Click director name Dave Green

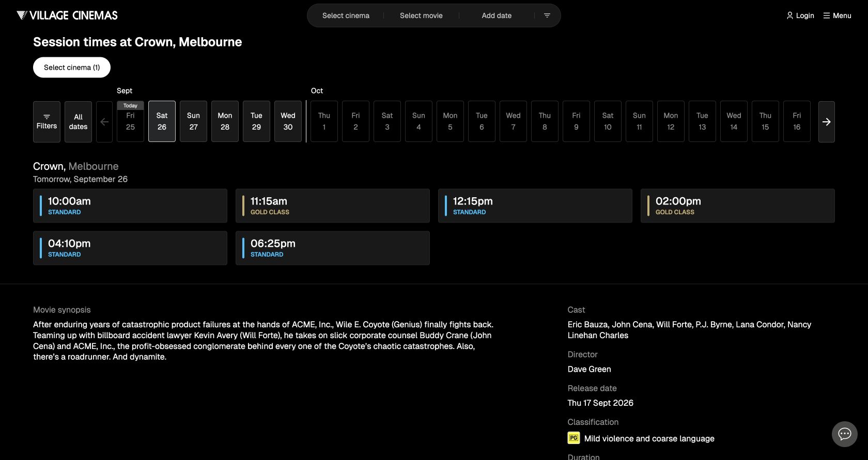pyautogui.click(x=589, y=369)
